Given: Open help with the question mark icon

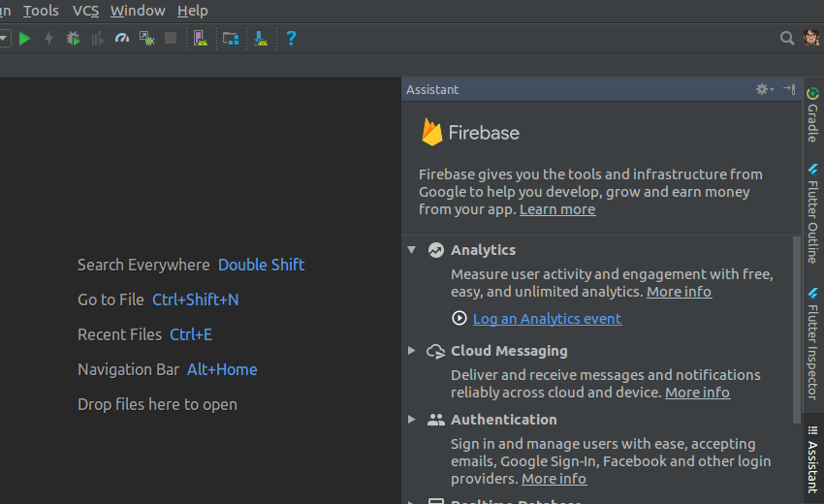Looking at the screenshot, I should (291, 39).
